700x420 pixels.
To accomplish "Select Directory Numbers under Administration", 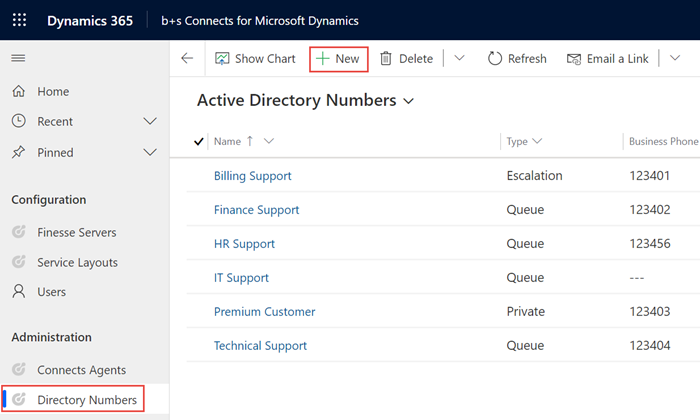I will point(87,400).
